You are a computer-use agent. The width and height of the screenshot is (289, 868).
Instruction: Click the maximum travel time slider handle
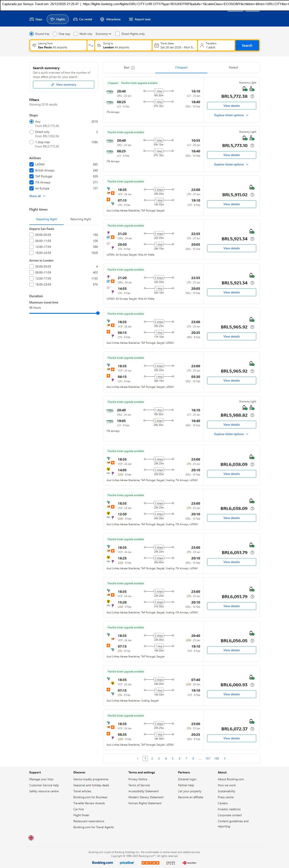pyautogui.click(x=98, y=313)
